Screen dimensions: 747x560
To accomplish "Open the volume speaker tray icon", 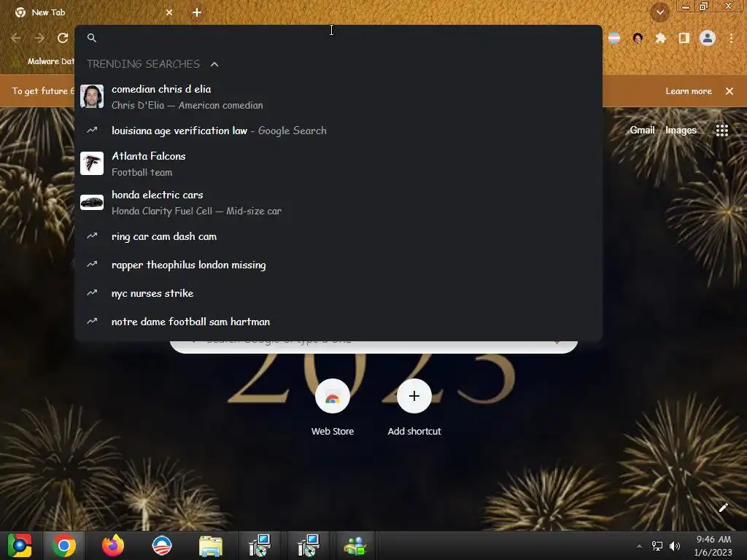I will point(674,546).
